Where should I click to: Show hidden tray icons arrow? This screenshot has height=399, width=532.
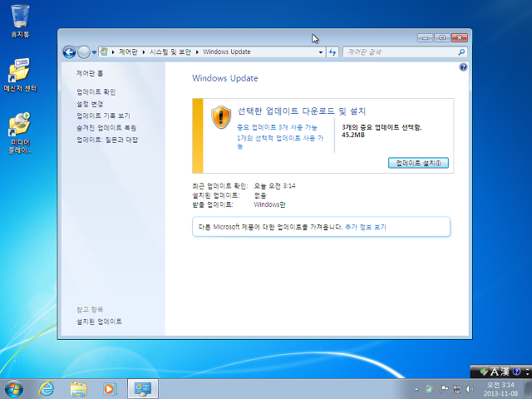(416, 389)
